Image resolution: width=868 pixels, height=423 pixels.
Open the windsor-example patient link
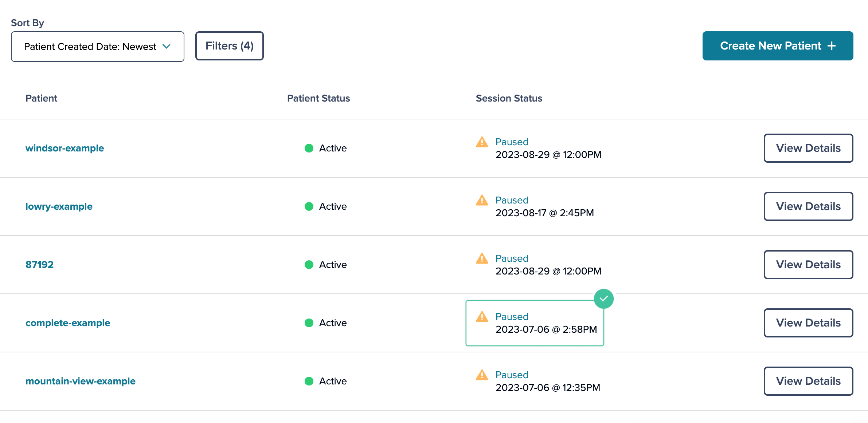click(64, 148)
